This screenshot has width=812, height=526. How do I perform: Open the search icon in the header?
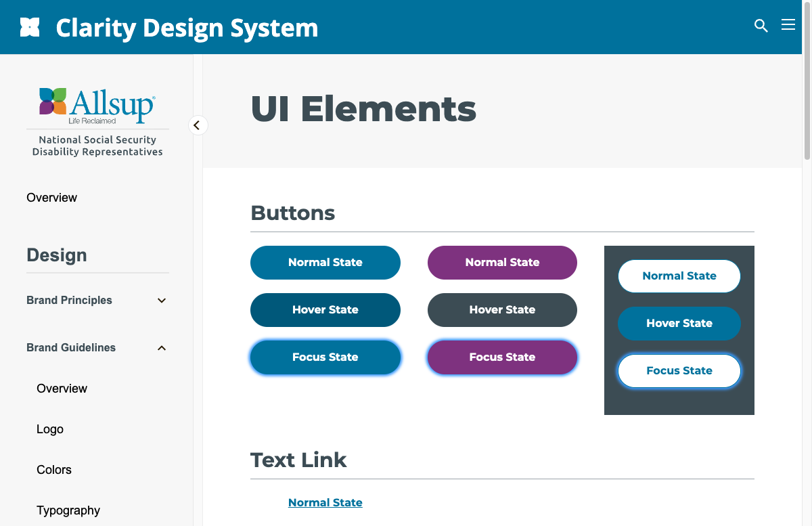[x=761, y=25]
